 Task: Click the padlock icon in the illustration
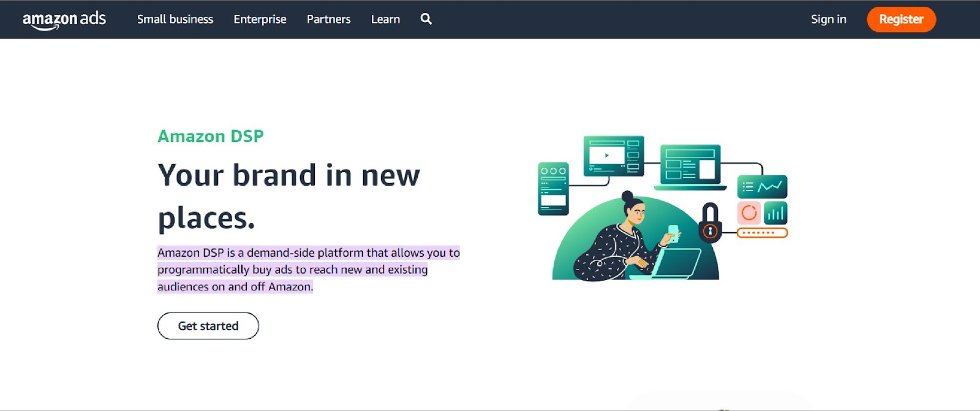(x=710, y=223)
